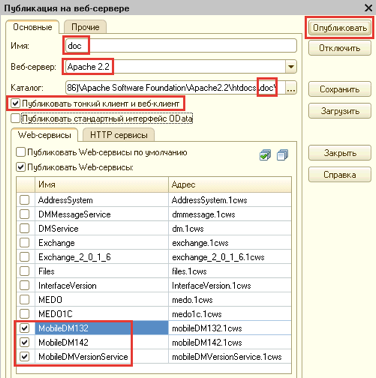The image size is (376, 378).
Task: Select the Files name cell
Action: (x=102, y=271)
